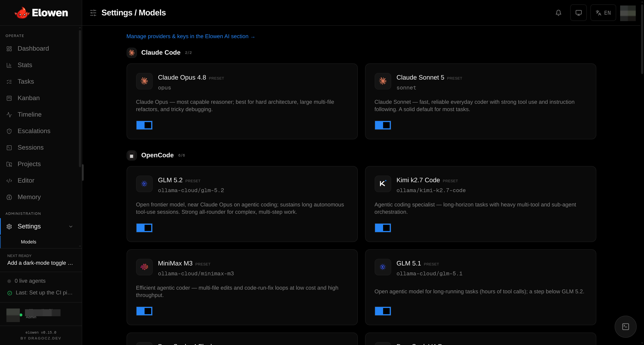Open Manage providers & keys link
The image size is (644, 345).
pos(190,36)
